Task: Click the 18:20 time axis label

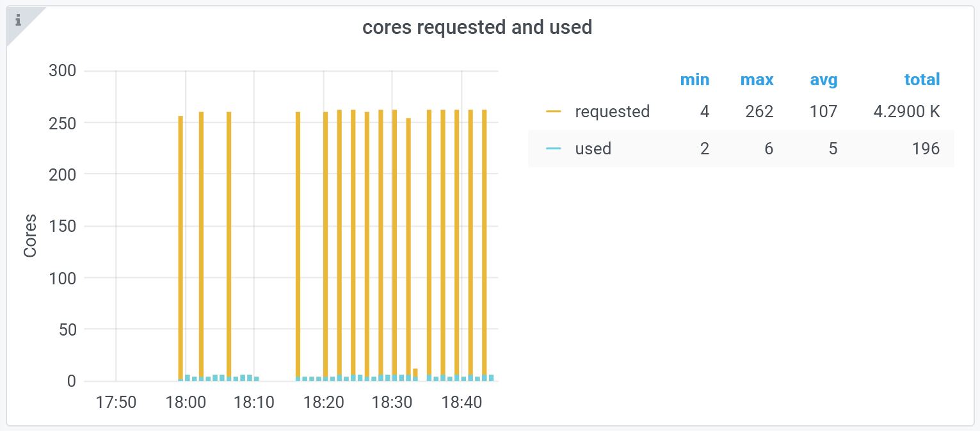Action: tap(324, 403)
